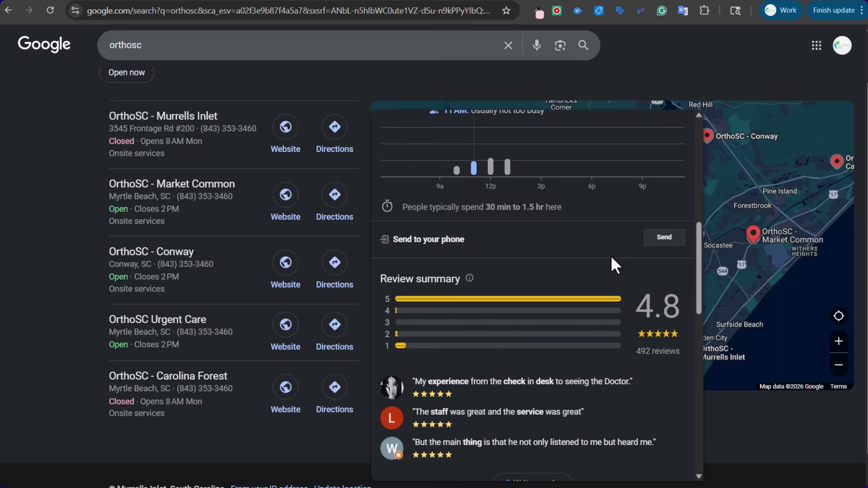Open OrthoSC - Carolina Forest listing
Viewport: 868px width, 488px height.
click(x=168, y=376)
